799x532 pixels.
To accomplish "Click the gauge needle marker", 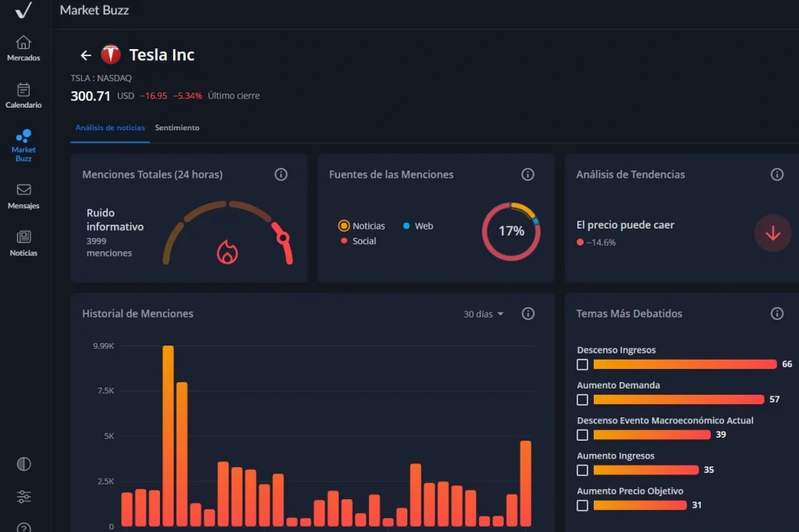I will pyautogui.click(x=282, y=237).
